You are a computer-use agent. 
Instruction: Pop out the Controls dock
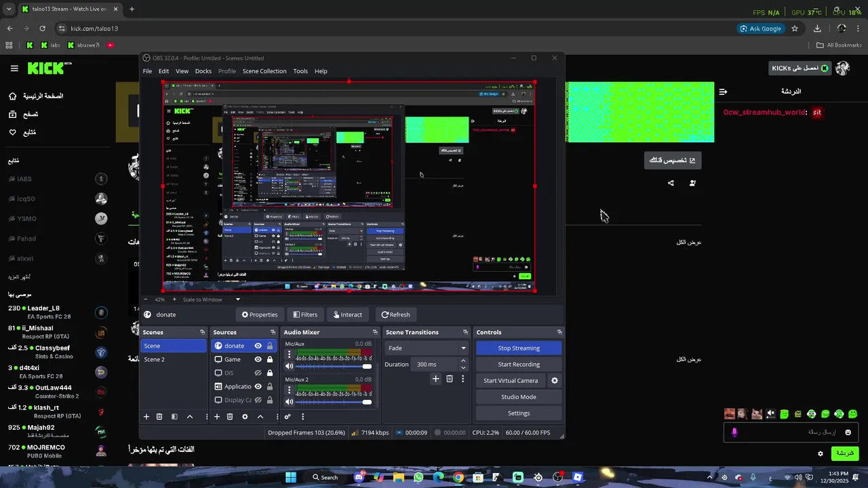click(559, 332)
